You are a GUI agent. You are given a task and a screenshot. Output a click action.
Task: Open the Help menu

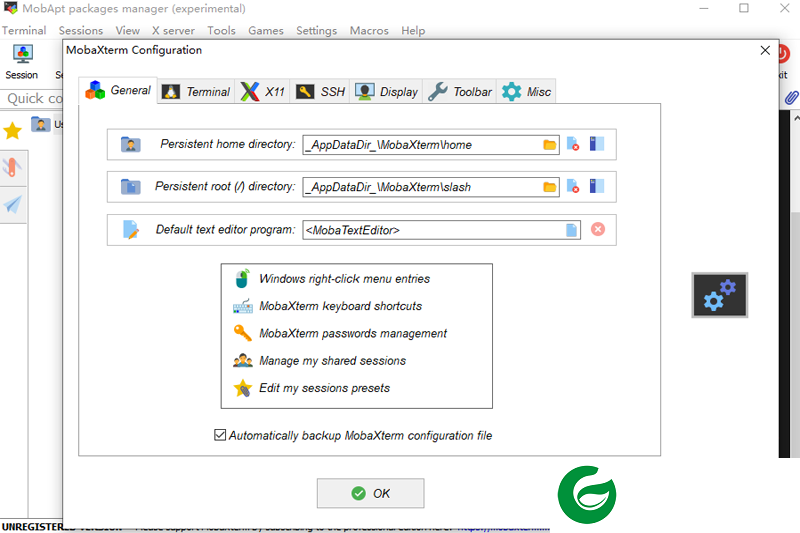pyautogui.click(x=413, y=31)
